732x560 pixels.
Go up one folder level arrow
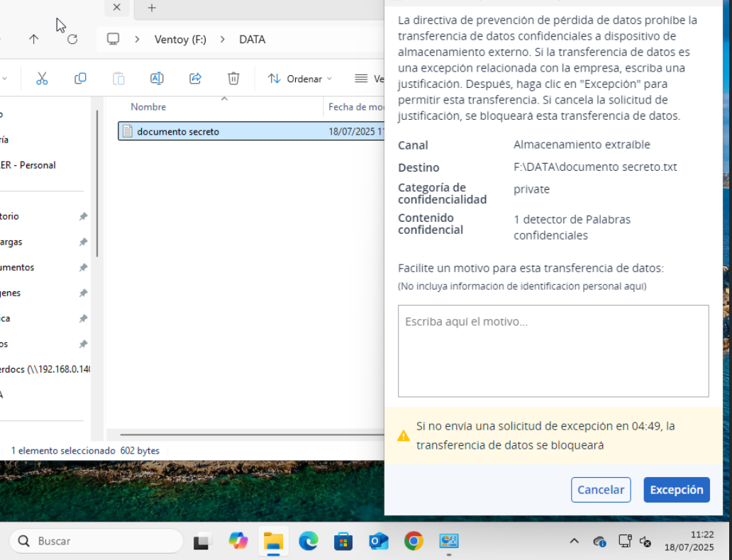(33, 39)
